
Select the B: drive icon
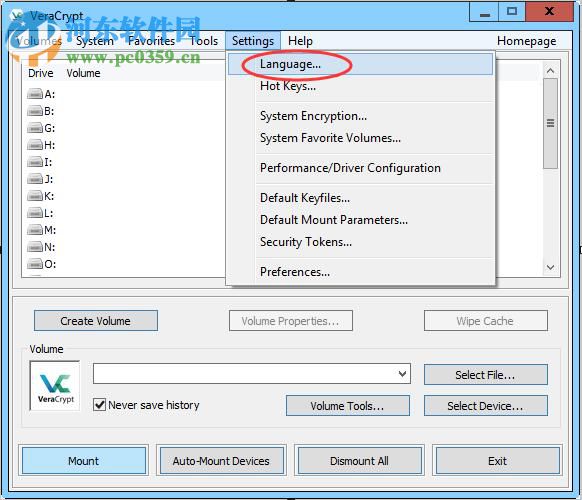click(x=35, y=111)
